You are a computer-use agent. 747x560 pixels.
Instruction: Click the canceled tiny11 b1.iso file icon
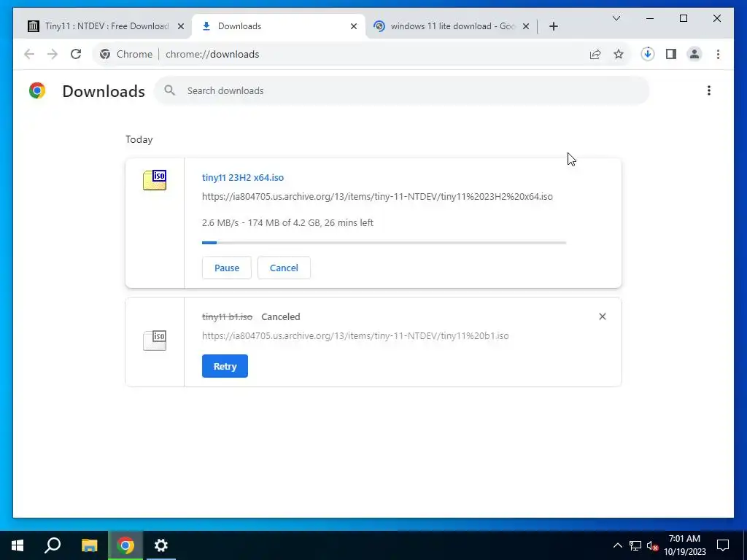[155, 341]
